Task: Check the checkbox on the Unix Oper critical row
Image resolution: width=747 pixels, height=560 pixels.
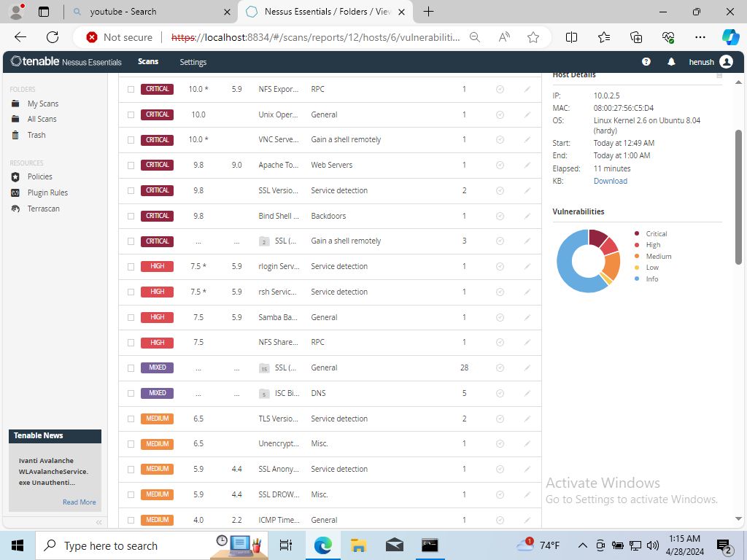Action: point(131,114)
